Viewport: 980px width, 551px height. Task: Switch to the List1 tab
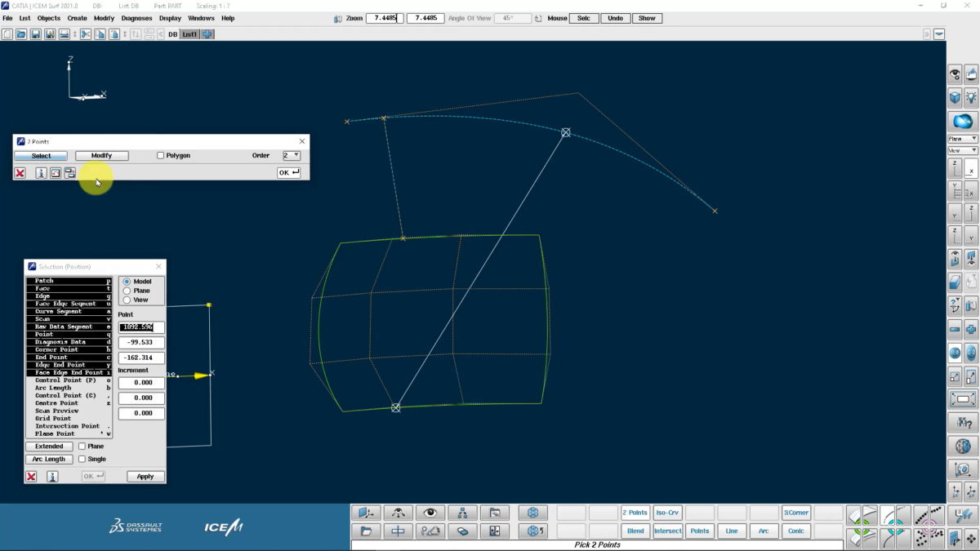coord(189,34)
